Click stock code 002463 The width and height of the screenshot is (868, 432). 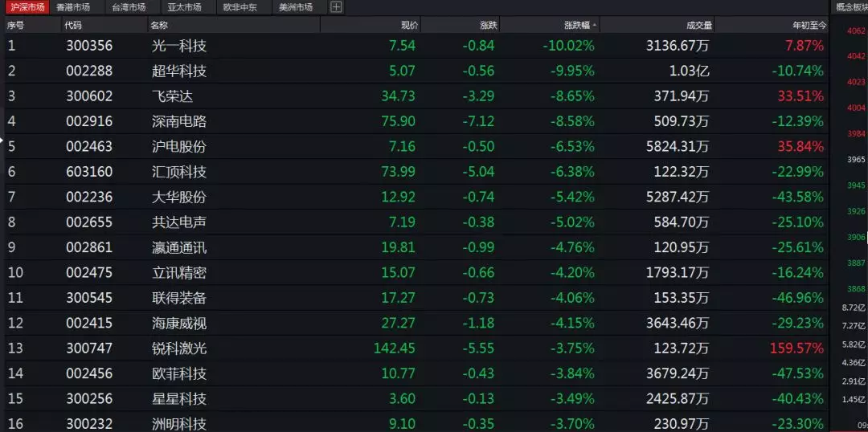point(89,147)
